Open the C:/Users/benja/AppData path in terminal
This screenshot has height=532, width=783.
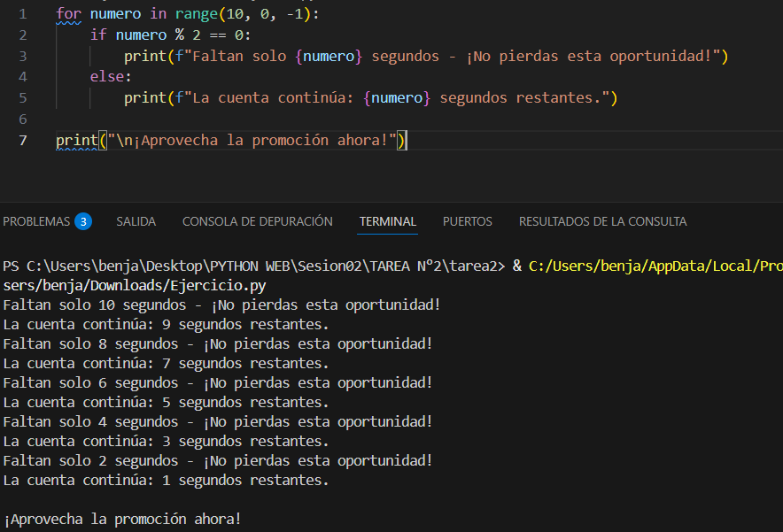(x=655, y=266)
